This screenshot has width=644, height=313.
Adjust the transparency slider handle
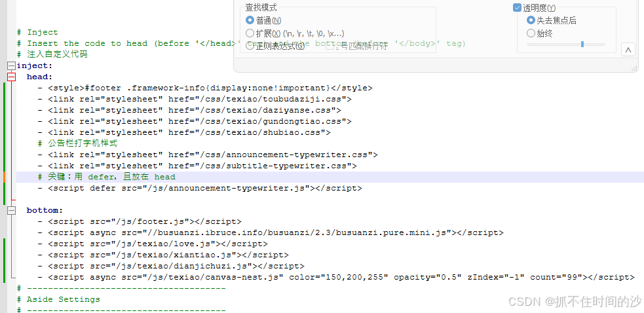pyautogui.click(x=582, y=45)
